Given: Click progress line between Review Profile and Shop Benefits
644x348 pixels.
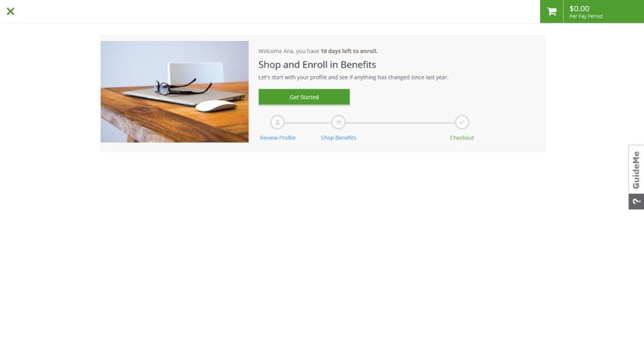Looking at the screenshot, I should tap(308, 123).
